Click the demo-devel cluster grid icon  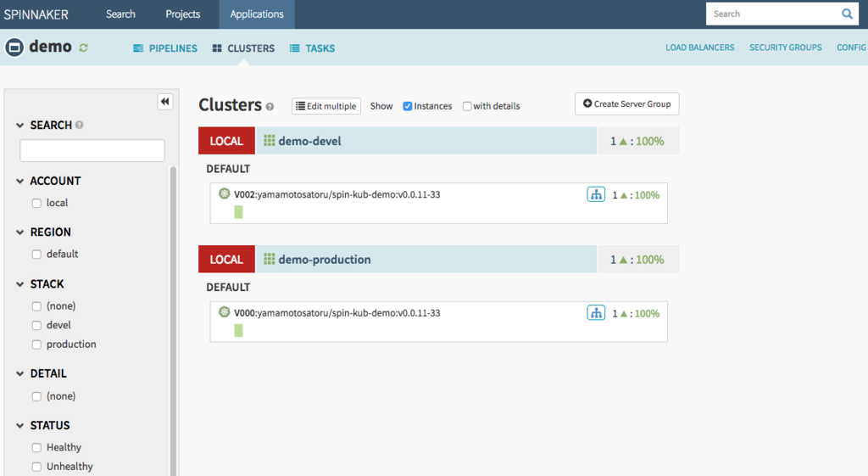coord(270,141)
